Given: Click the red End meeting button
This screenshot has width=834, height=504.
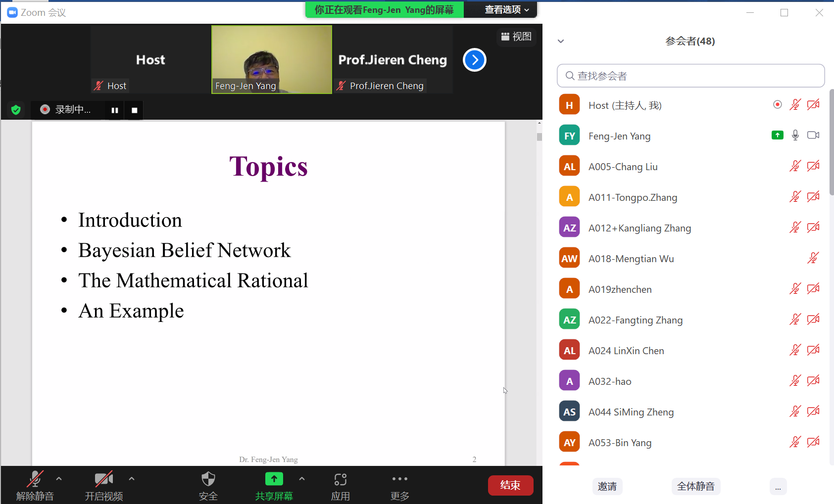Looking at the screenshot, I should [510, 485].
